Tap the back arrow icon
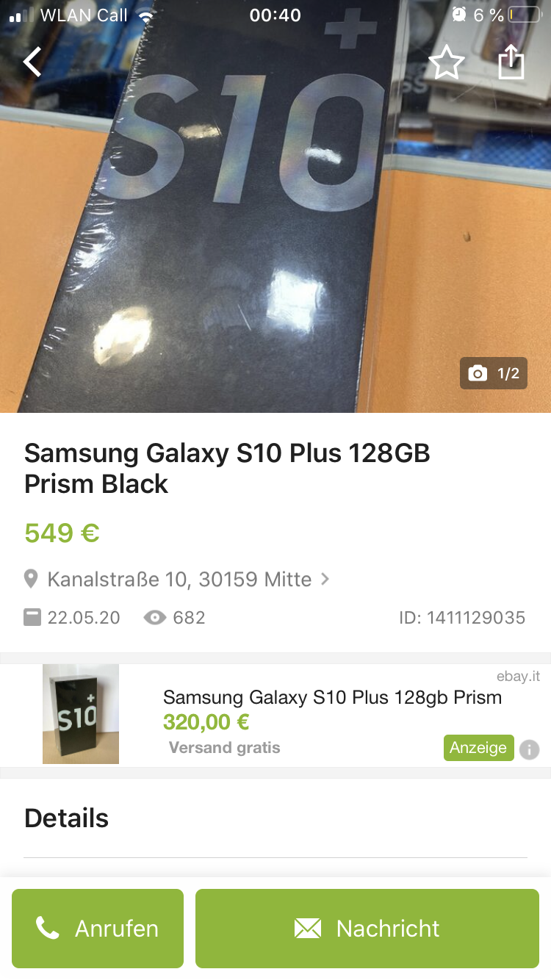This screenshot has width=551, height=980. (32, 62)
